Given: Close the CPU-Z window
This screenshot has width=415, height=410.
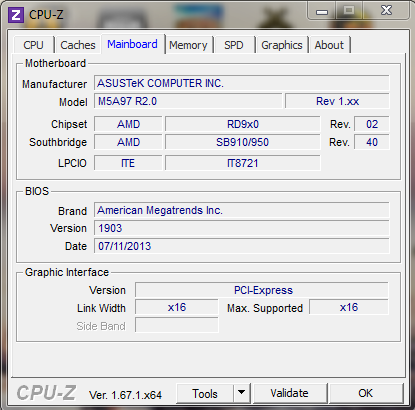Looking at the screenshot, I should pyautogui.click(x=386, y=11).
